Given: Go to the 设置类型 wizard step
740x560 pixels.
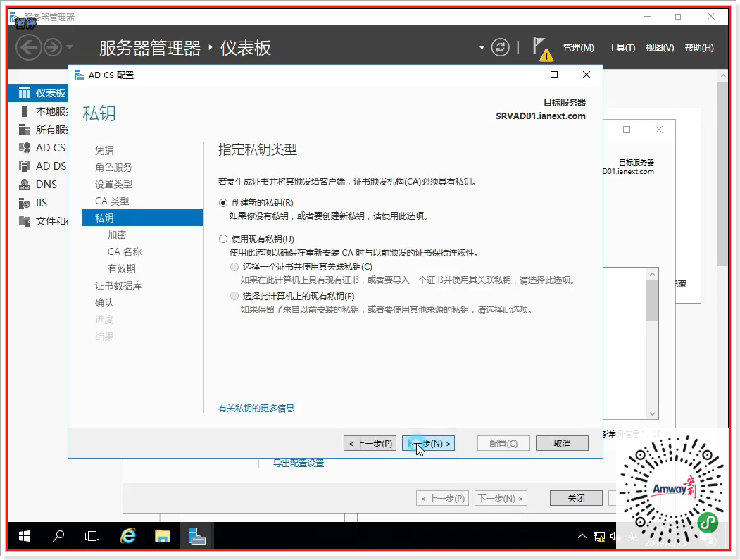Looking at the screenshot, I should pos(113,184).
